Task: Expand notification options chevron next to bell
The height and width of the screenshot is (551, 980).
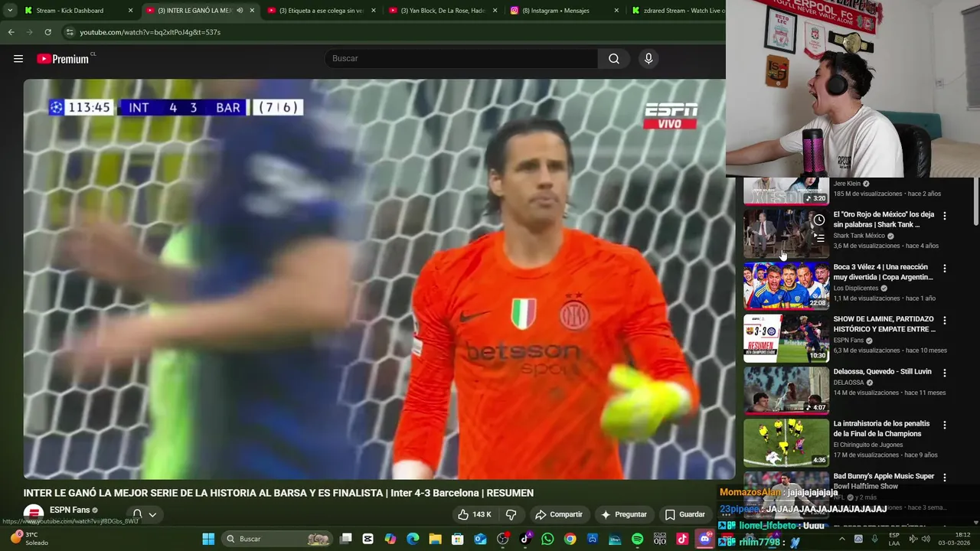Action: click(152, 514)
